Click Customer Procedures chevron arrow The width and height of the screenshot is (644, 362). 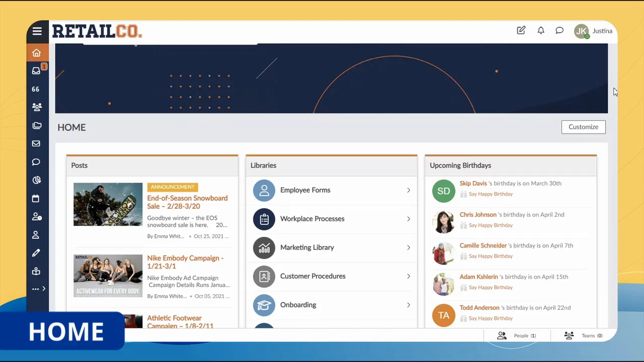pyautogui.click(x=409, y=276)
